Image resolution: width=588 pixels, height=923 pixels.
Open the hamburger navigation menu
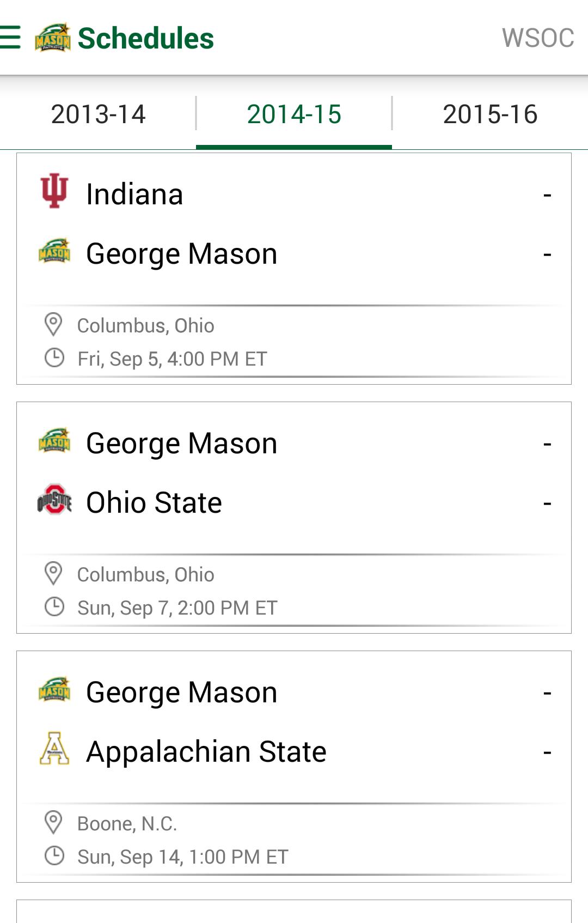pos(10,38)
